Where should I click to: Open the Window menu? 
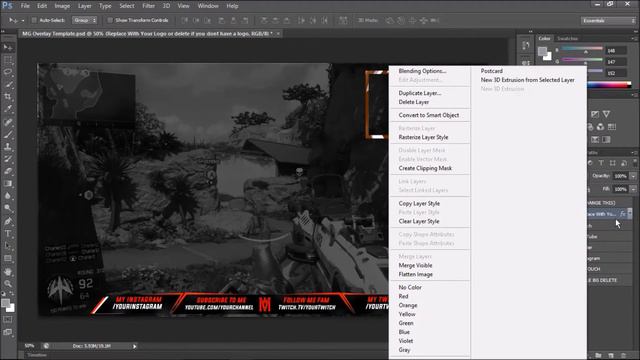click(x=208, y=6)
